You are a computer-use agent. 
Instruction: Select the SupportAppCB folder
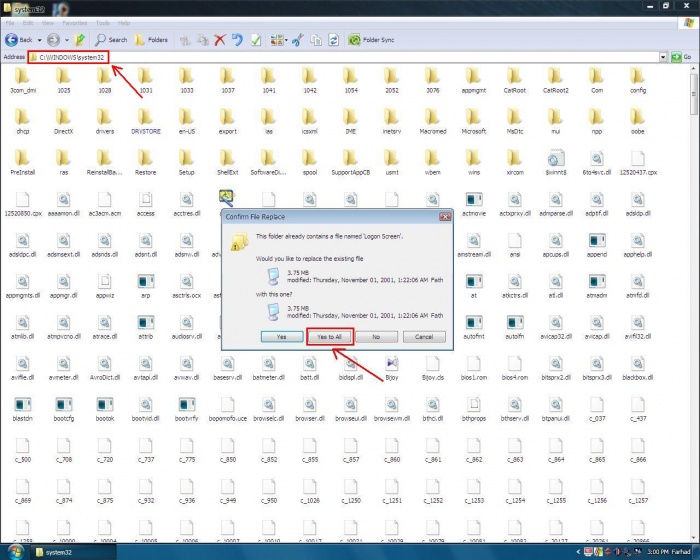tap(350, 163)
